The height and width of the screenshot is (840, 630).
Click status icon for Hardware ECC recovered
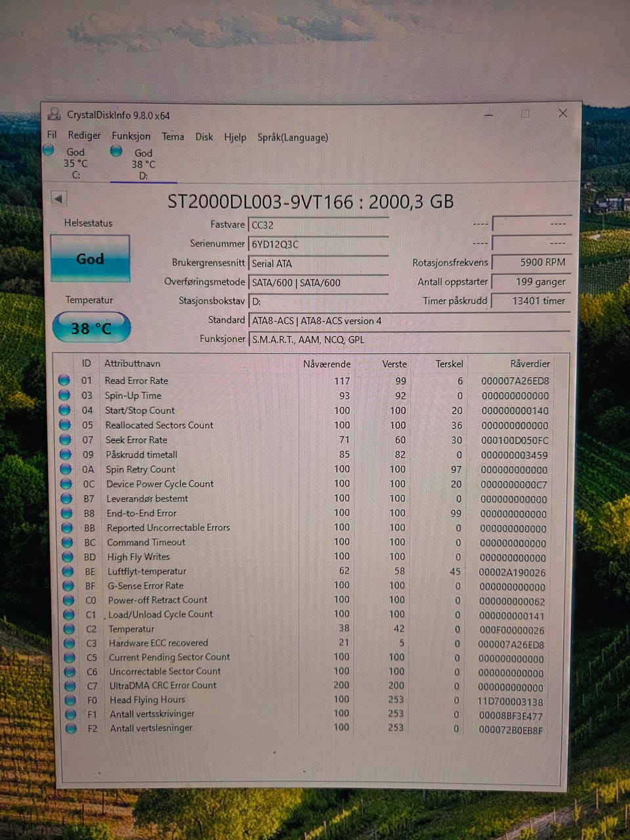pyautogui.click(x=70, y=643)
